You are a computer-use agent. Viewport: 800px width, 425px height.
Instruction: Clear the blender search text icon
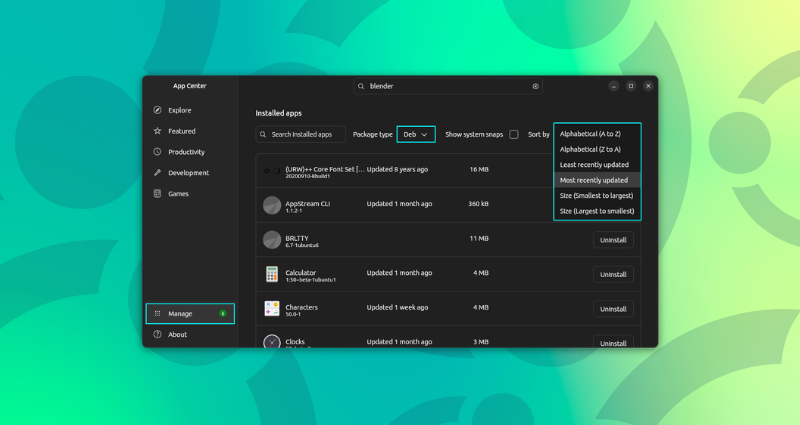click(x=535, y=86)
